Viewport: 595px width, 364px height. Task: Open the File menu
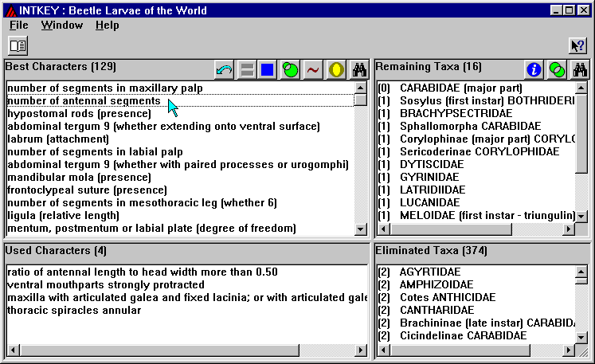pyautogui.click(x=18, y=25)
